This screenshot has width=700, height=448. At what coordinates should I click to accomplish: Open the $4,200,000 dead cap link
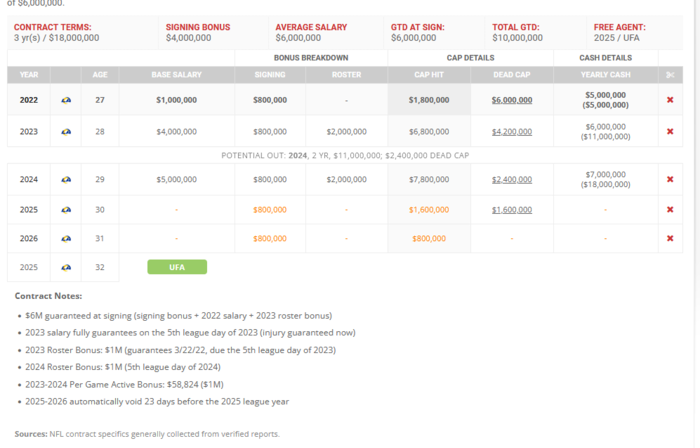click(x=510, y=131)
